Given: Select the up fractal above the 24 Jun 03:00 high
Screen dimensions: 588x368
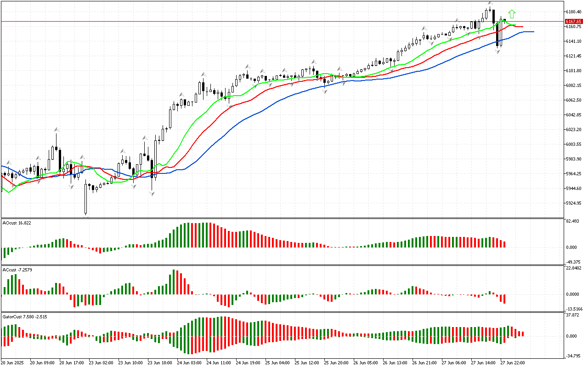Looking at the screenshot, I should (x=203, y=74).
